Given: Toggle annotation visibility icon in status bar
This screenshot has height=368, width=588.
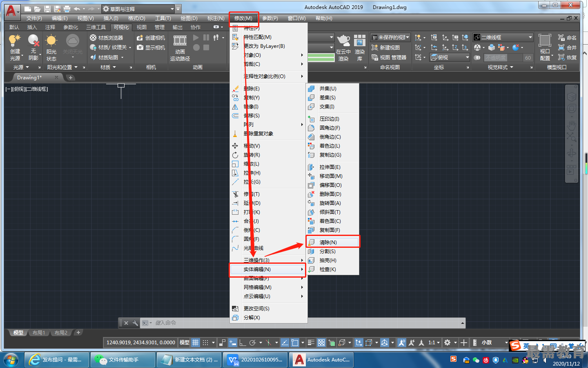Looking at the screenshot, I should click(x=402, y=343).
